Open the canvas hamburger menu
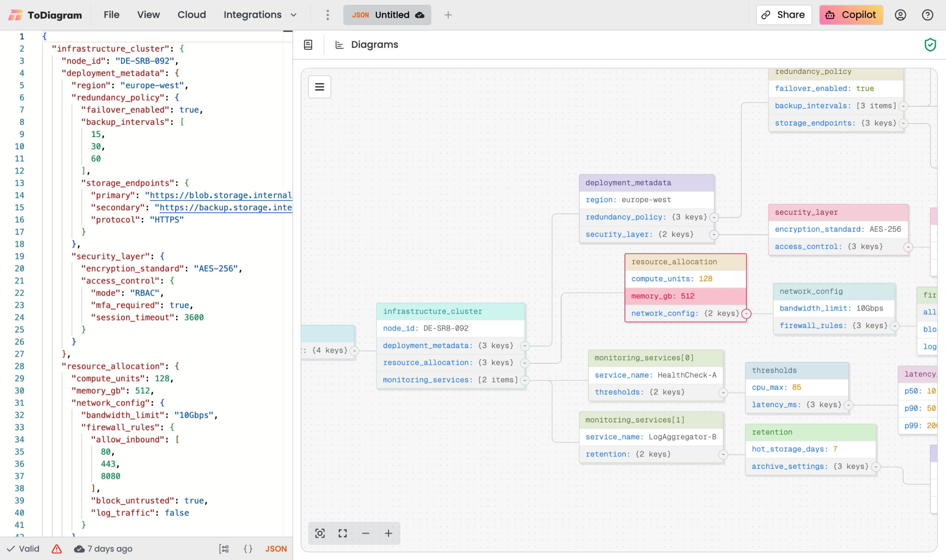 (320, 87)
